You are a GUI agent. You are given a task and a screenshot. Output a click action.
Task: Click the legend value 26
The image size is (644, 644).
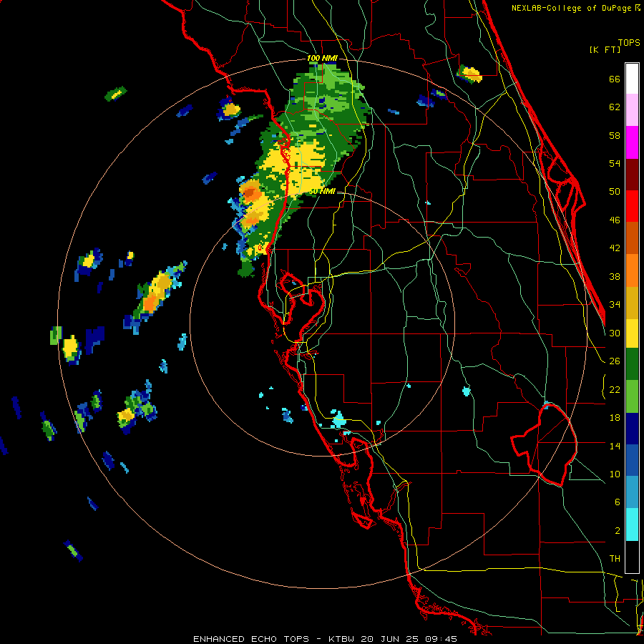coord(615,361)
